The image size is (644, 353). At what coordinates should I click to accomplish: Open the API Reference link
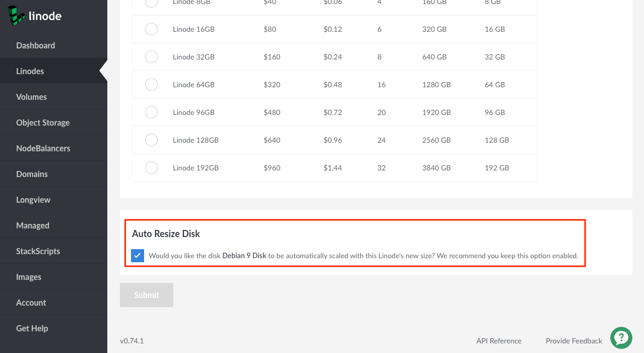499,341
